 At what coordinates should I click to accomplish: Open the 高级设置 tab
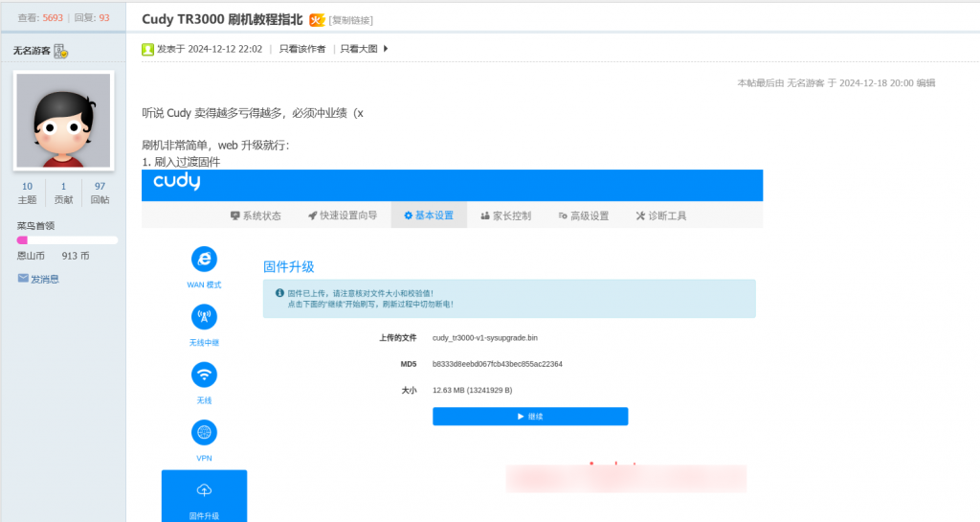tap(583, 216)
